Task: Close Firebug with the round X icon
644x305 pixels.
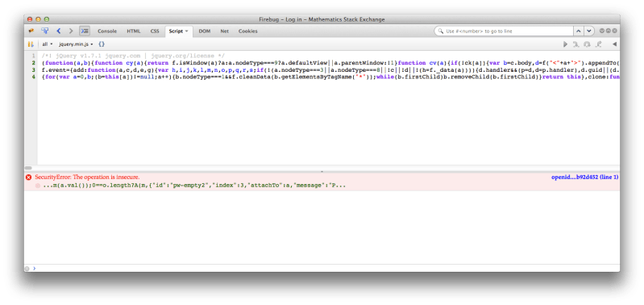Action: click(614, 31)
